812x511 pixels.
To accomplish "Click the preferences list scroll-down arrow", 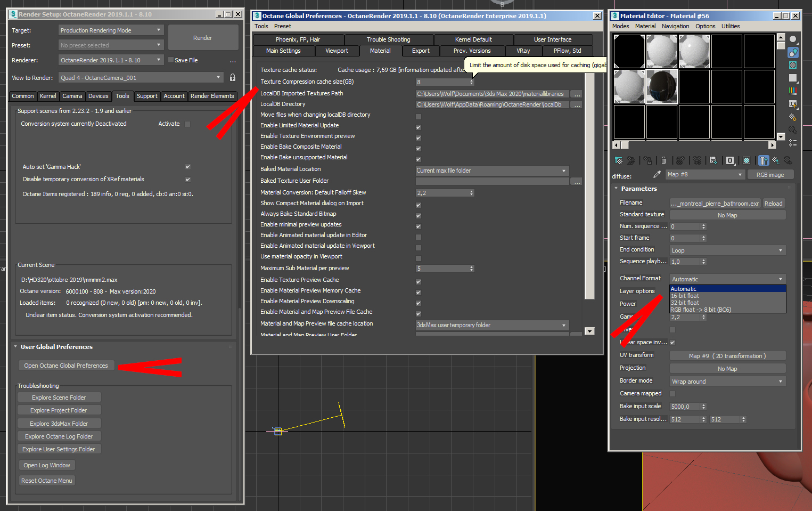I will 589,331.
